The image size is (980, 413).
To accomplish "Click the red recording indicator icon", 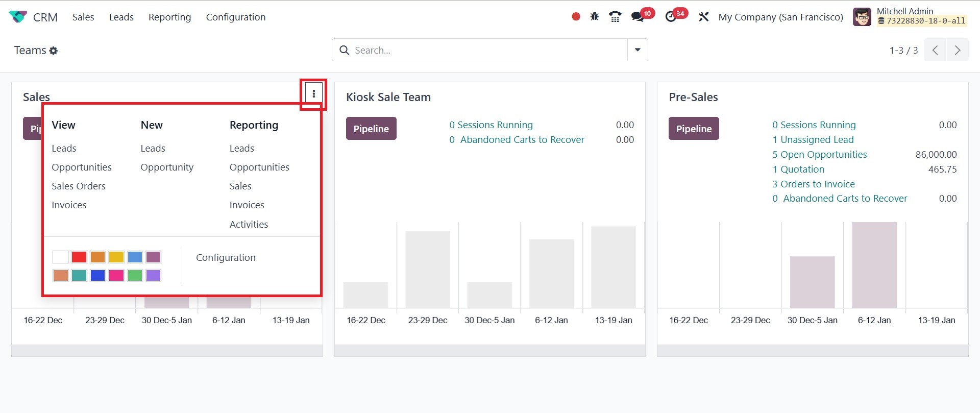I will (576, 17).
